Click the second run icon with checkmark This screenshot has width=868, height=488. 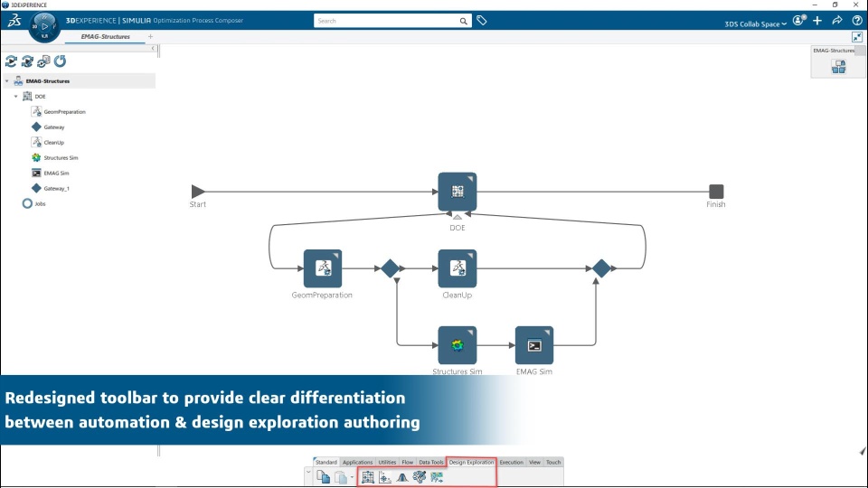tap(27, 61)
